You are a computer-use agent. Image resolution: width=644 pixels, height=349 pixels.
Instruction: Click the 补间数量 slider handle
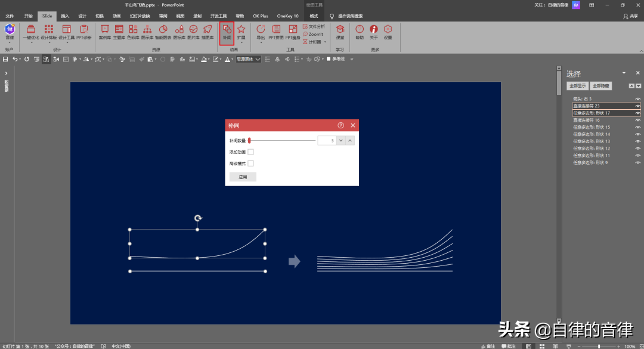(x=249, y=140)
